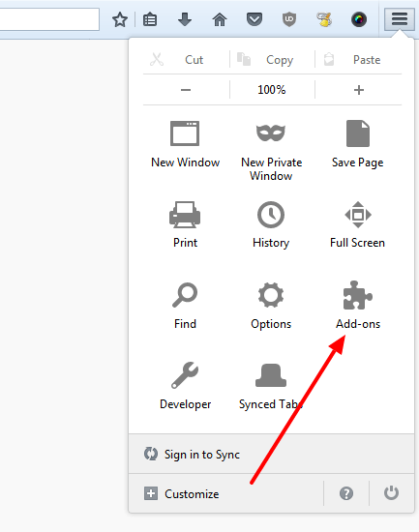
Task: Open a New Window
Action: pyautogui.click(x=185, y=133)
